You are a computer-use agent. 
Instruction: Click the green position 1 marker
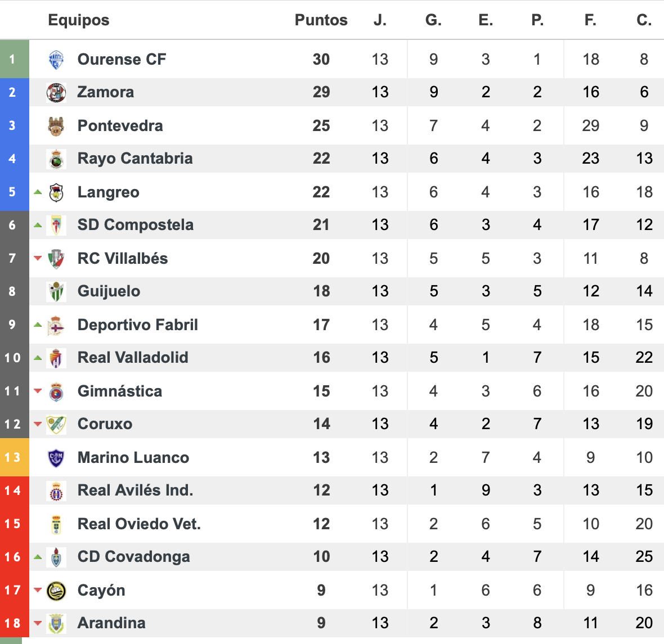pos(15,59)
